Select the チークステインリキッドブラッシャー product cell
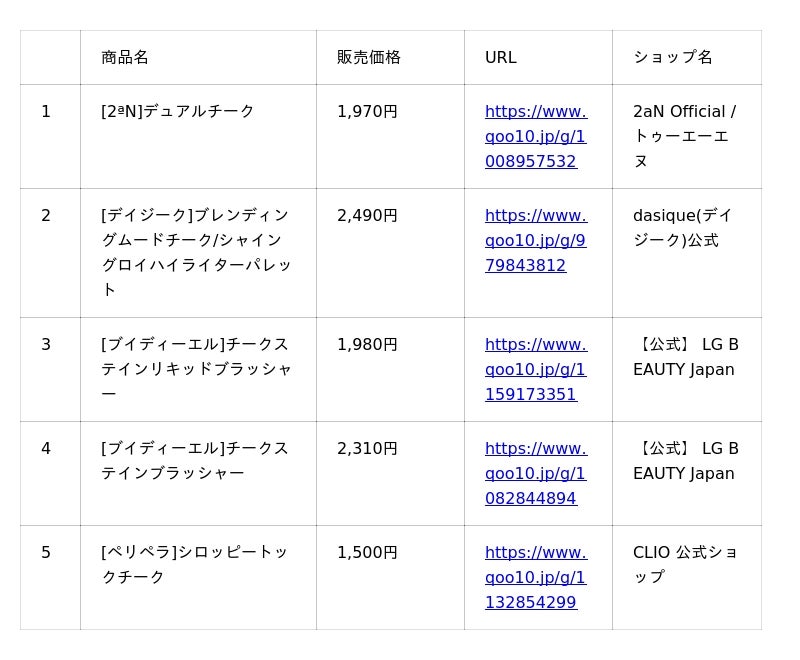800x660 pixels. point(196,369)
